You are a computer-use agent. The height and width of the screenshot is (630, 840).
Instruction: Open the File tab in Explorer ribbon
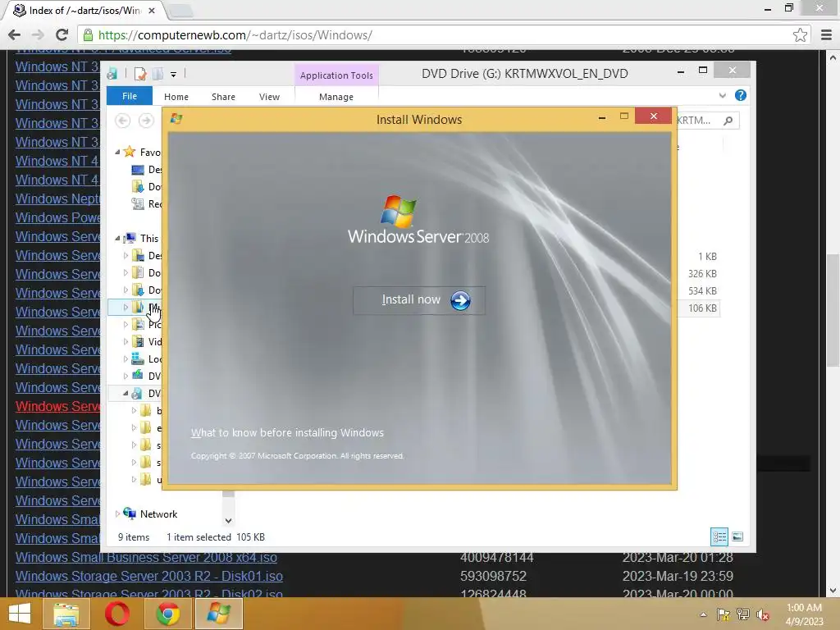coord(129,96)
